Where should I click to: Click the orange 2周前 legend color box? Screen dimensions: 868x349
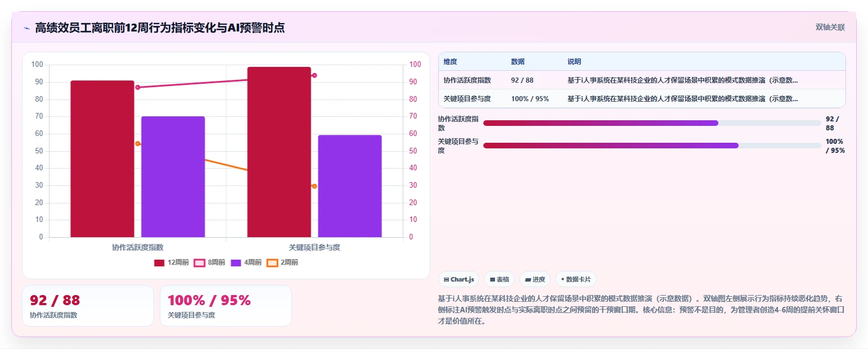(x=272, y=262)
